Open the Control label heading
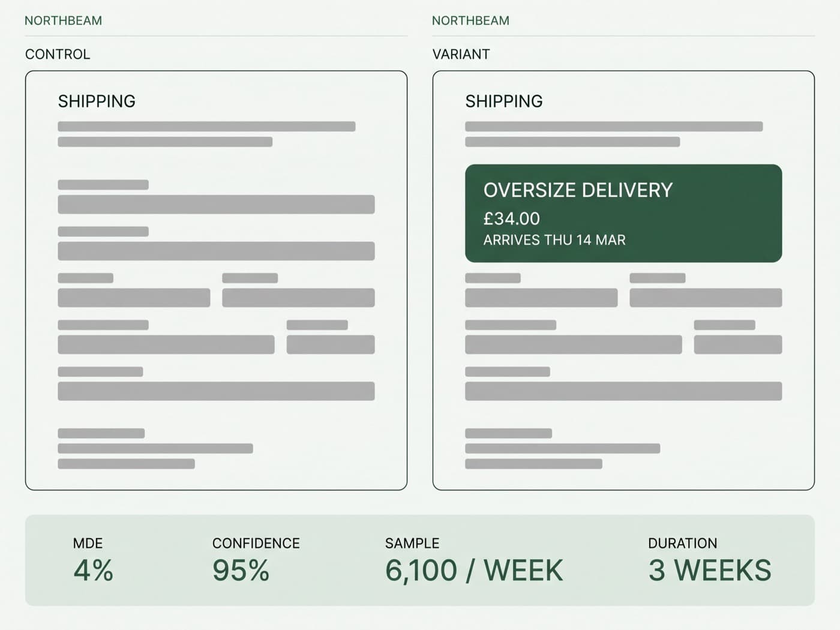 pos(58,54)
